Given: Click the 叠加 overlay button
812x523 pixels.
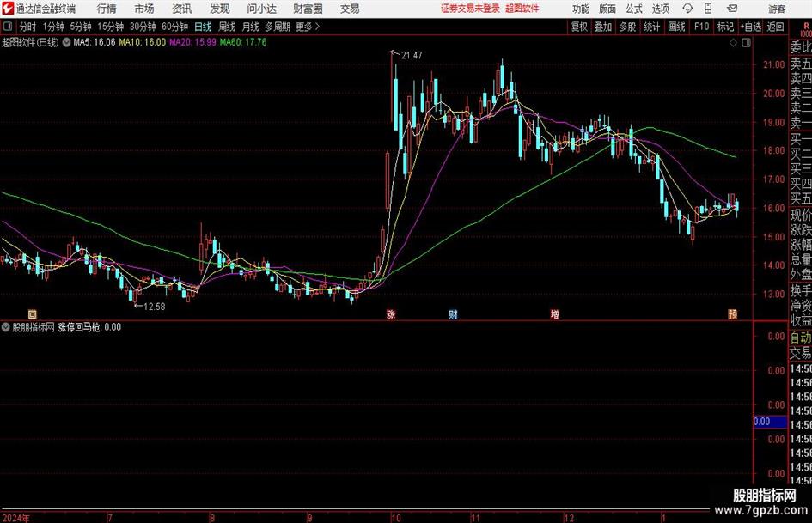Looking at the screenshot, I should [603, 27].
